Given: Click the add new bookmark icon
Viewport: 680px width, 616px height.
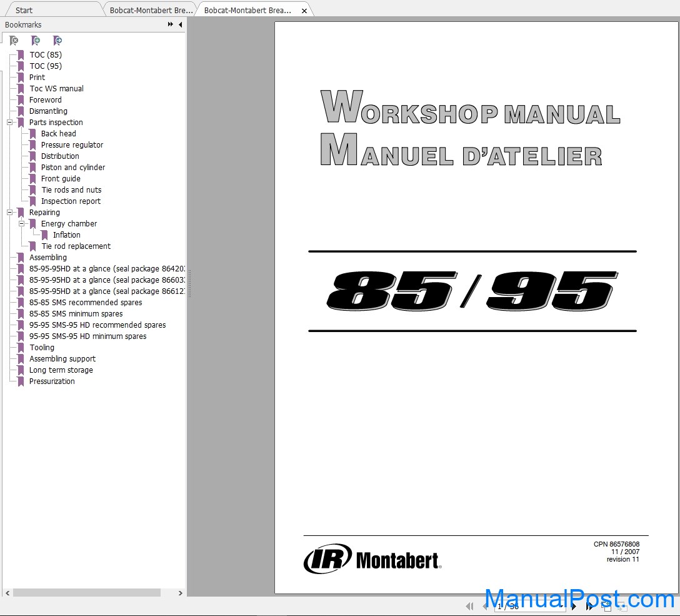Looking at the screenshot, I should [x=36, y=41].
